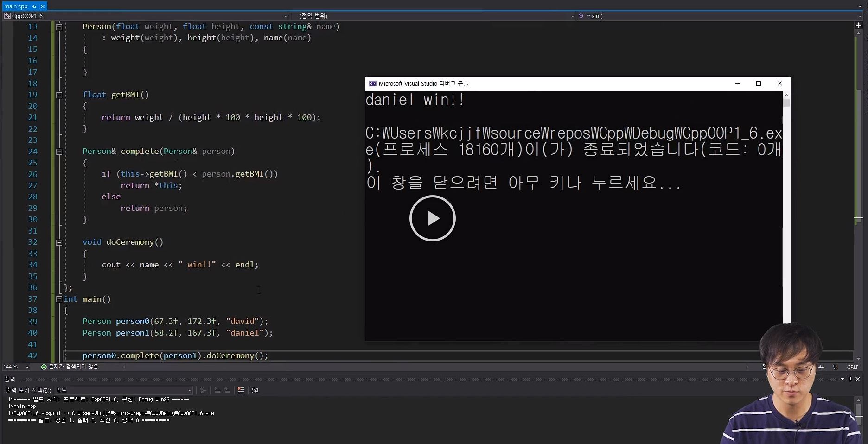
Task: Open the output panel window options arrow
Action: click(x=842, y=379)
